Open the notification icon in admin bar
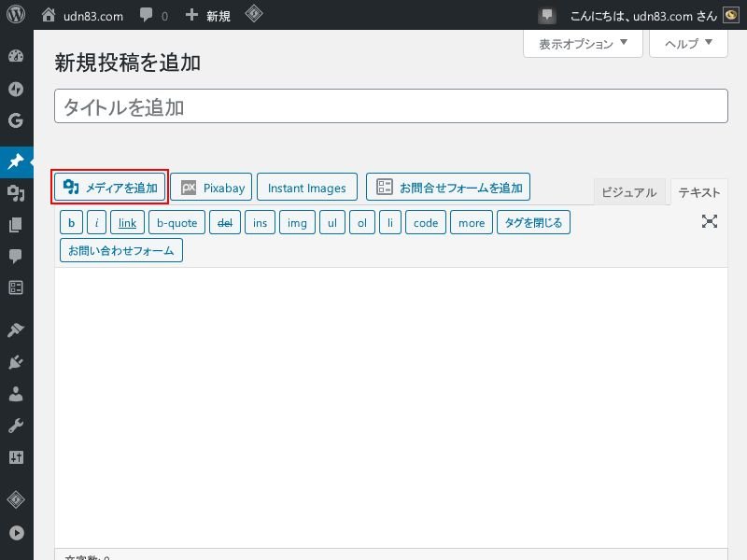Screen dimensions: 747x560 point(547,15)
